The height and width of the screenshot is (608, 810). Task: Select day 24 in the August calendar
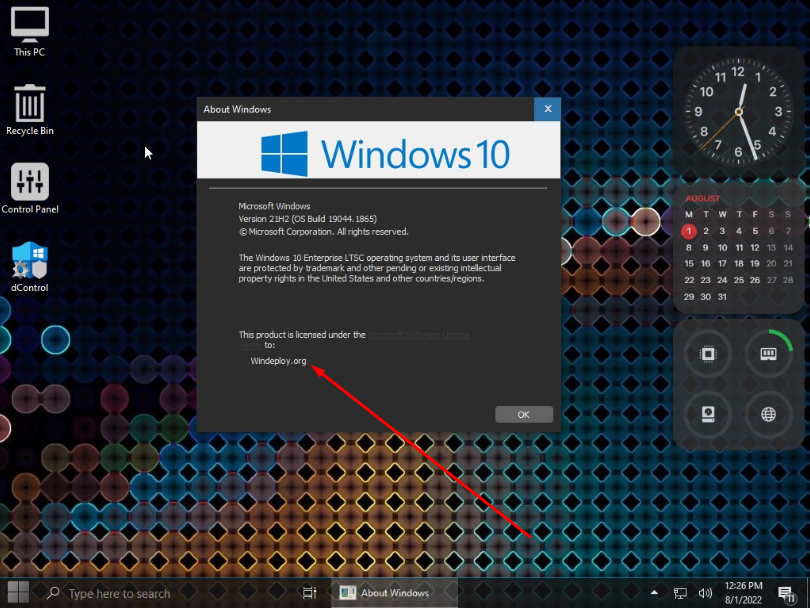tap(722, 280)
